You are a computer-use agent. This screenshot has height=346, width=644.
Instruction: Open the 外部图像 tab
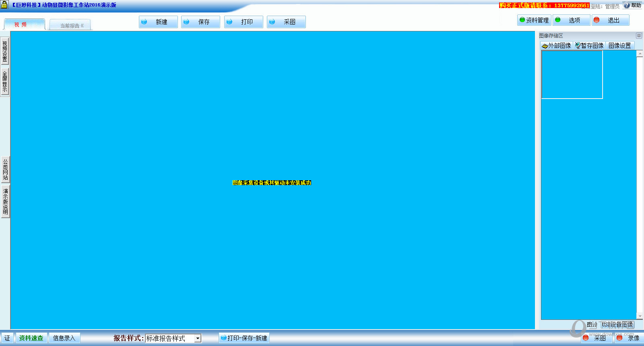[x=557, y=45]
